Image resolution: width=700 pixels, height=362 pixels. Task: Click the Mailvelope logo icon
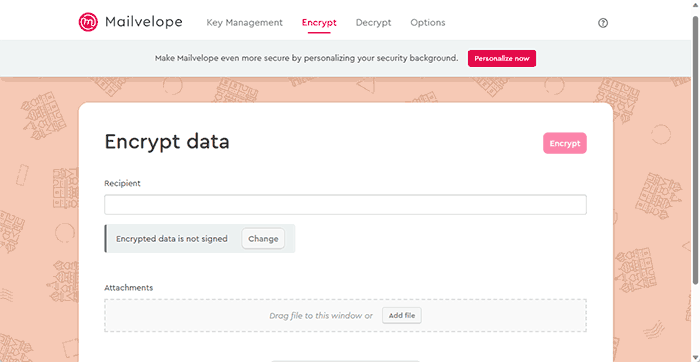pyautogui.click(x=88, y=22)
